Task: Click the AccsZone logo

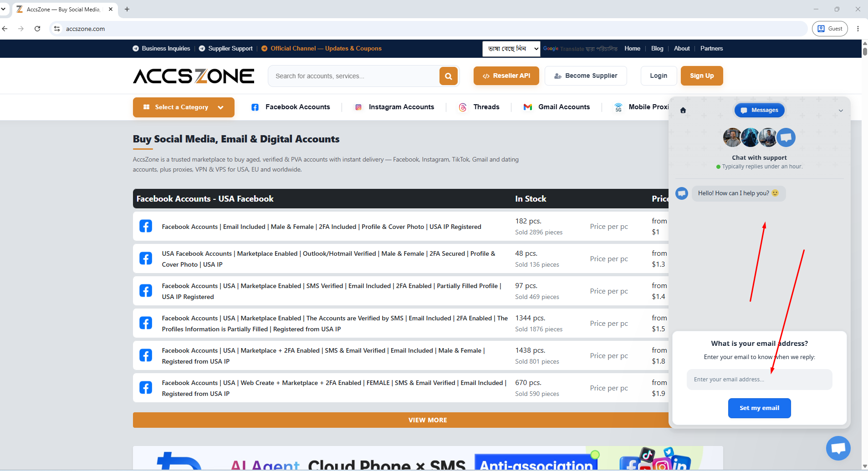Action: click(x=194, y=76)
